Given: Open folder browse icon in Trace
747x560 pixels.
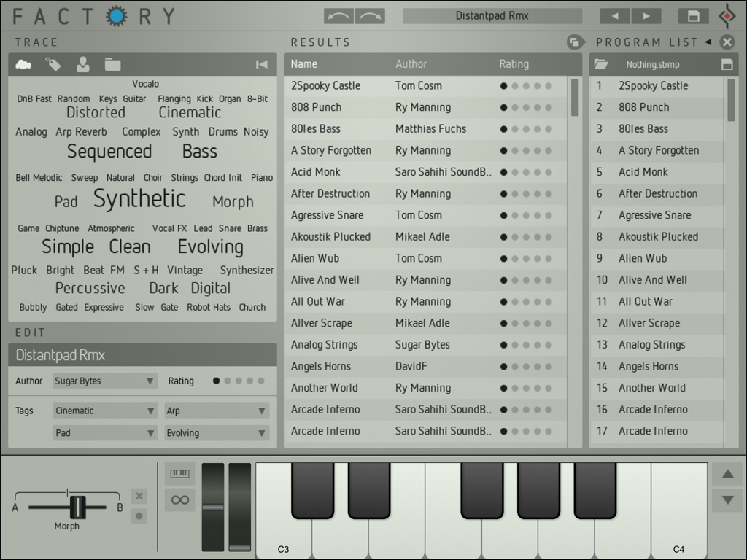Looking at the screenshot, I should click(x=112, y=64).
